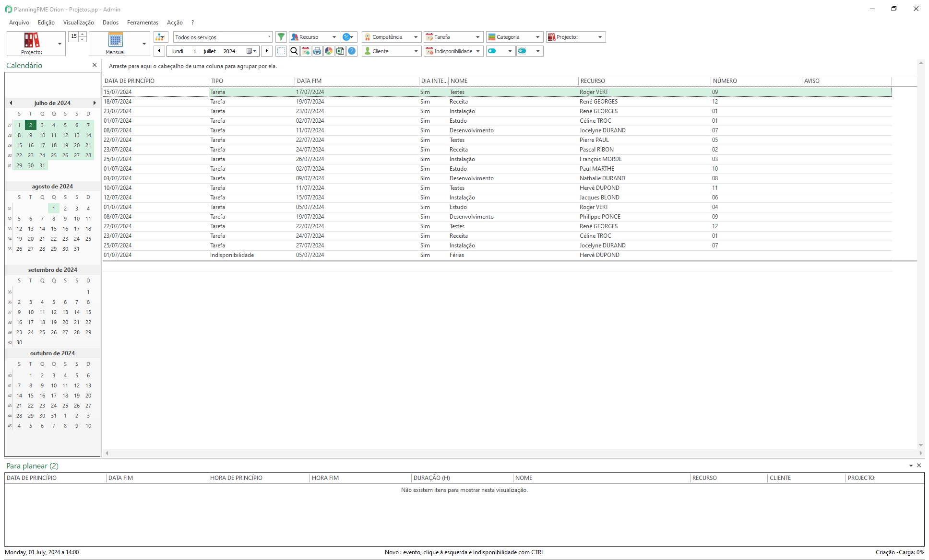Image resolution: width=929 pixels, height=560 pixels.
Task: Select 1 August in agosto calendar
Action: pyautogui.click(x=54, y=209)
